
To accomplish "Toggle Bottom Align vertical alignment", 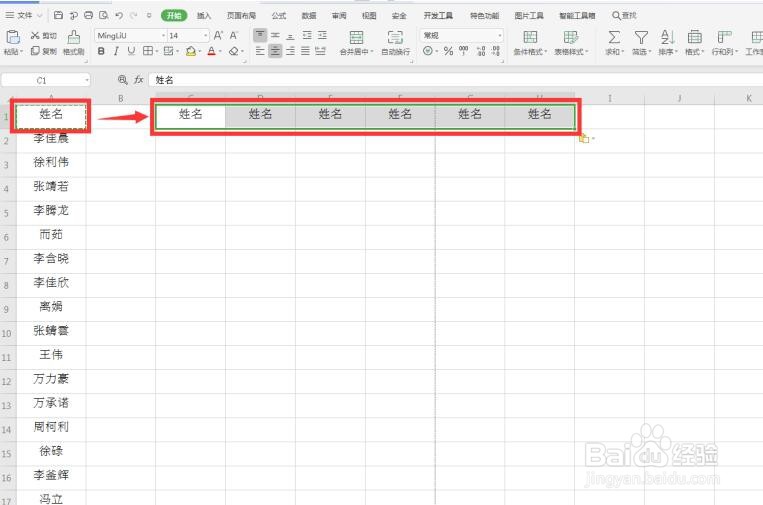I will [291, 36].
